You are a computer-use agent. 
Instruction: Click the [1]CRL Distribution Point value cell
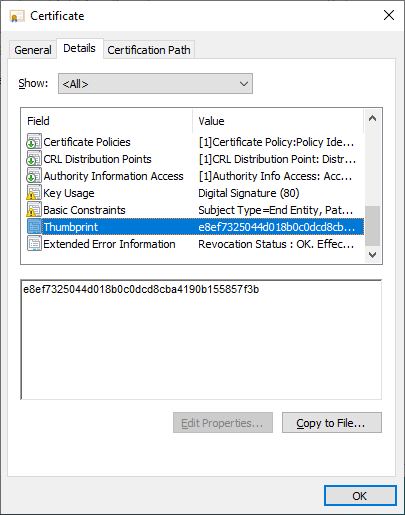point(277,159)
